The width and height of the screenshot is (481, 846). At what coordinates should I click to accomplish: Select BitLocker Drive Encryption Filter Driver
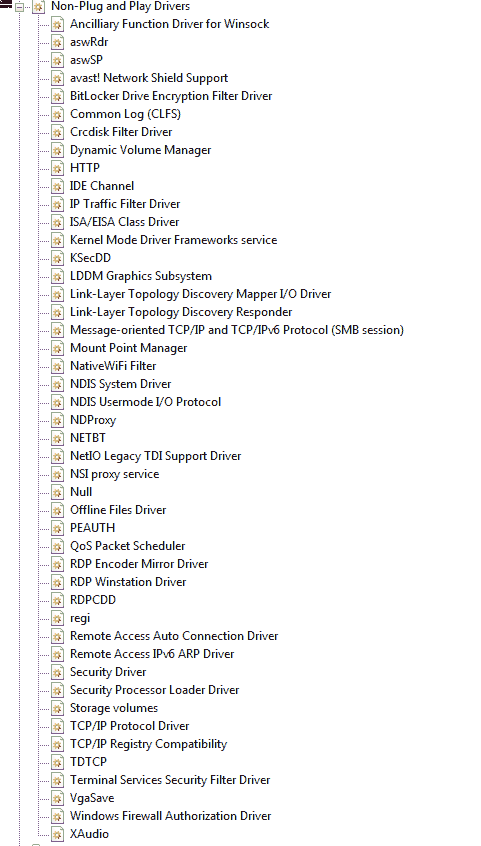171,96
